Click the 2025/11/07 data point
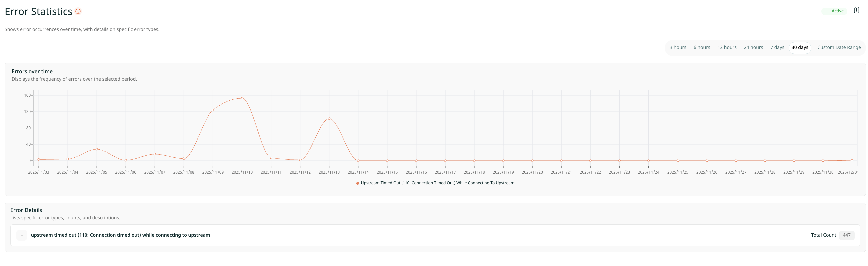 (155, 154)
